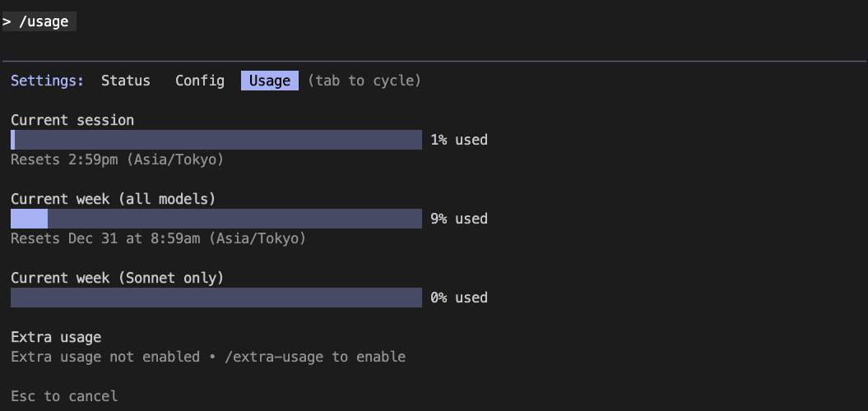Click the "0% used" Sonnet text
Image resolution: width=868 pixels, height=411 pixels.
click(x=459, y=298)
